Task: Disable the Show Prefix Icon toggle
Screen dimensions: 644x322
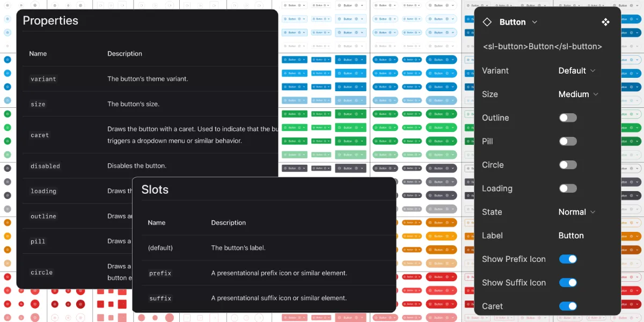Action: coord(568,259)
